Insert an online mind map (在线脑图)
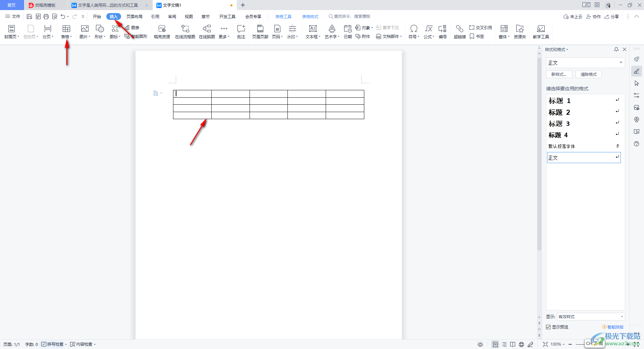The height and width of the screenshot is (349, 644). point(207,32)
